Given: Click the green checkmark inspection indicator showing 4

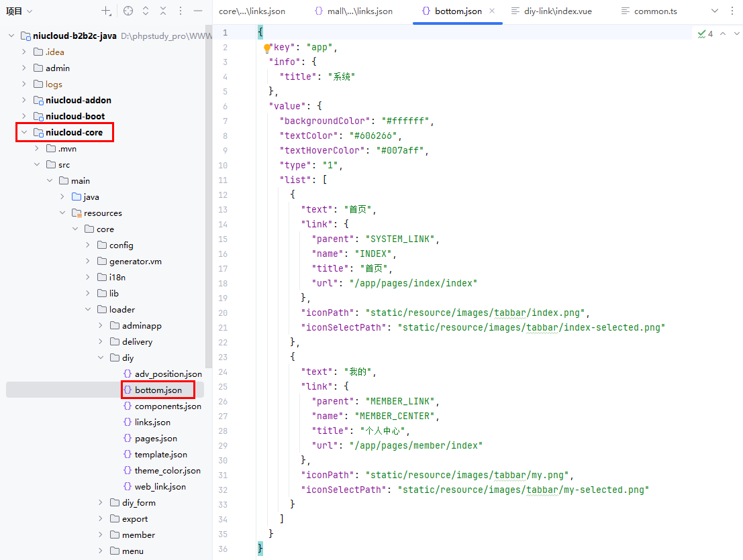Looking at the screenshot, I should click(x=705, y=34).
